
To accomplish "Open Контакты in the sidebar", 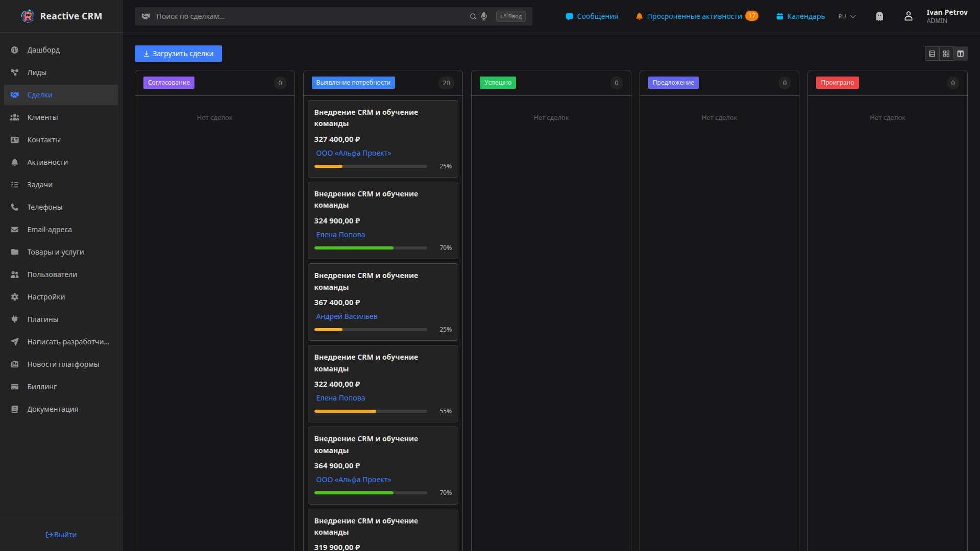I will tap(61, 140).
